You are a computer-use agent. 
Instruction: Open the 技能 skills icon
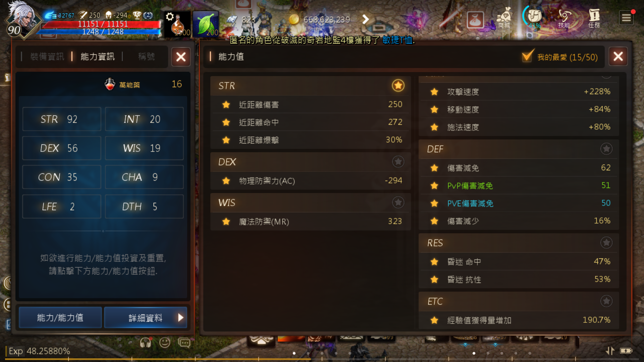pyautogui.click(x=564, y=18)
